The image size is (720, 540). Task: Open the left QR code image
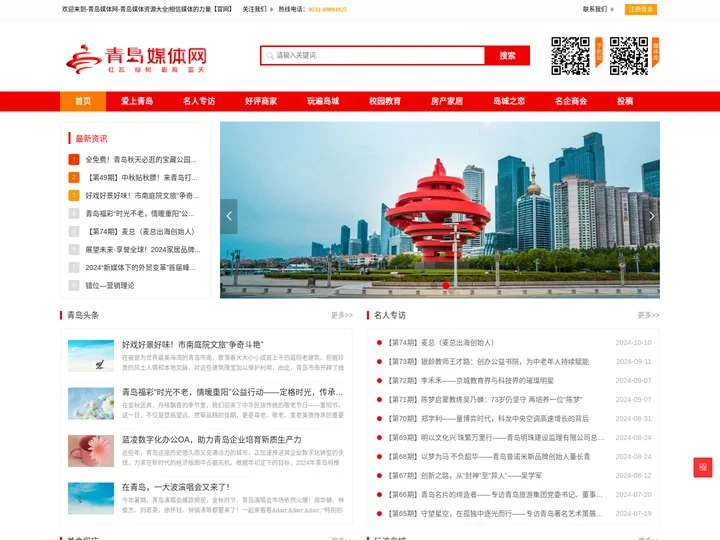pyautogui.click(x=570, y=56)
